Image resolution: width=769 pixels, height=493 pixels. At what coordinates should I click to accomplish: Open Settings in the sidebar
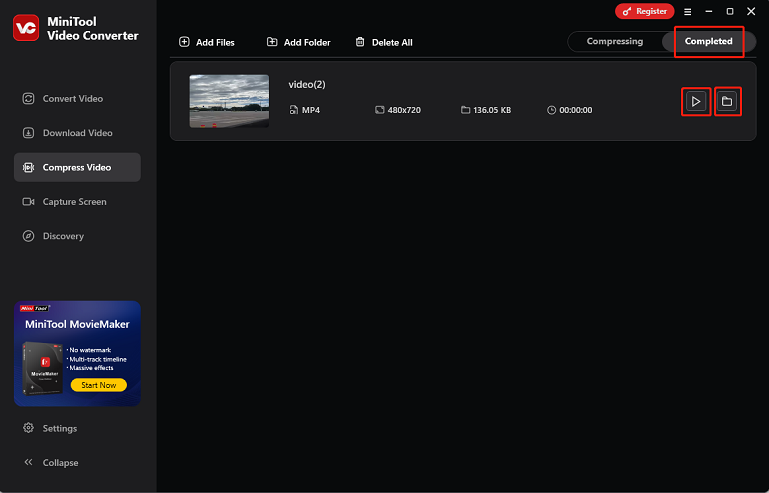point(50,428)
